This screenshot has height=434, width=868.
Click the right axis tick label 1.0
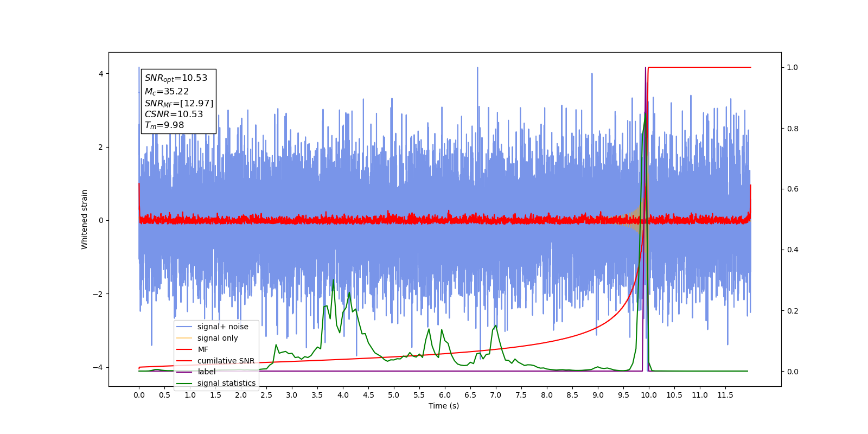[793, 67]
